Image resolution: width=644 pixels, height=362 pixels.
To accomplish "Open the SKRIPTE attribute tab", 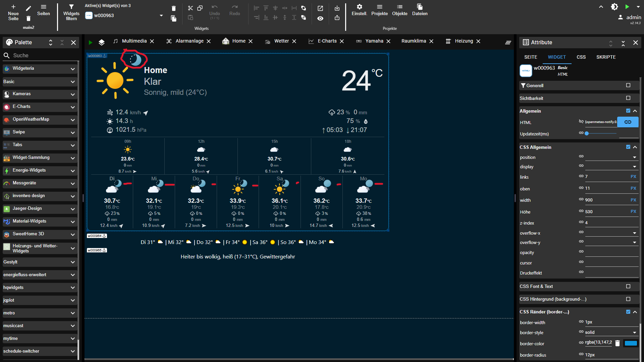I will (x=606, y=57).
